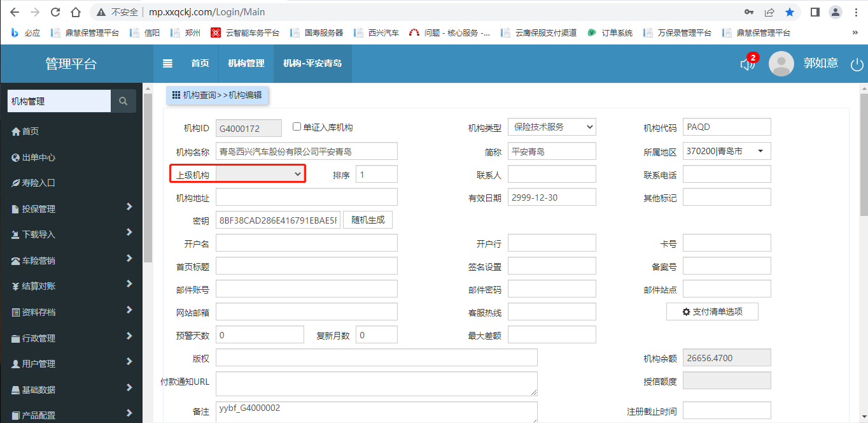This screenshot has height=423, width=868.
Task: Expand the 产品配置 sidebar menu
Action: [71, 415]
